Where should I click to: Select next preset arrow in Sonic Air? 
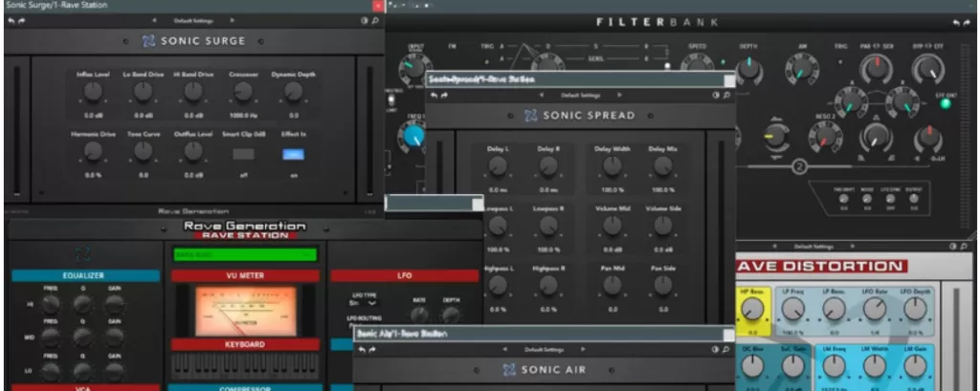coord(583,350)
